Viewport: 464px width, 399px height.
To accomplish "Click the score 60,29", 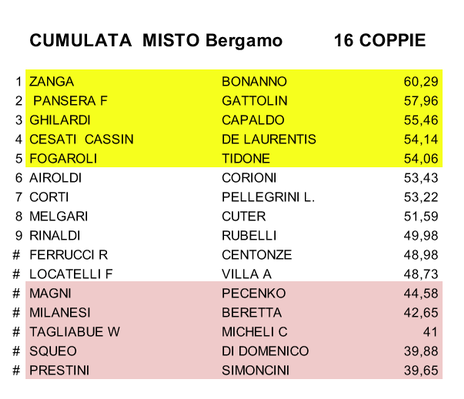I will click(421, 82).
